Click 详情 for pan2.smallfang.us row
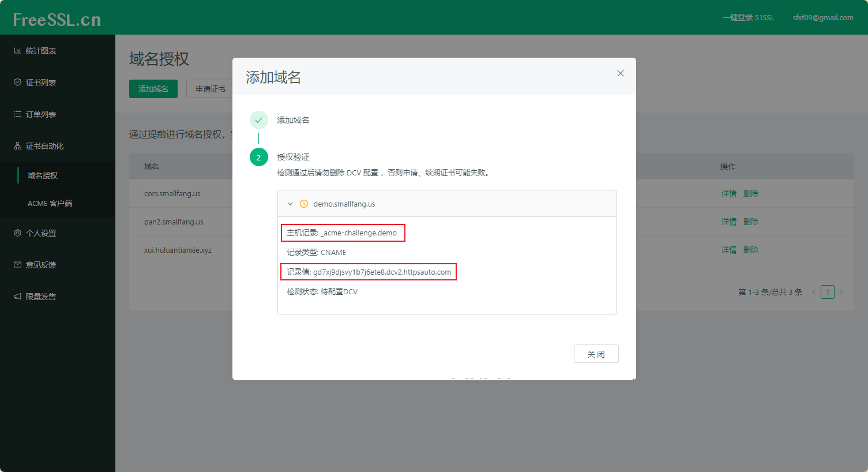The height and width of the screenshot is (472, 868). (x=729, y=222)
